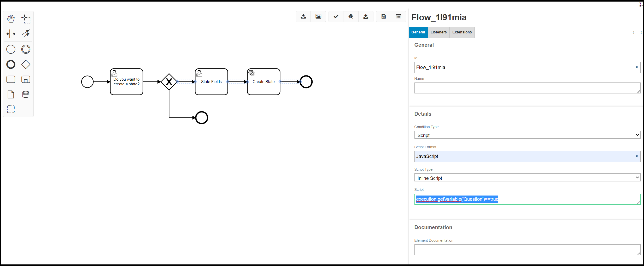The height and width of the screenshot is (266, 644).
Task: Click the download diagram toolbar icon
Action: pos(303,17)
